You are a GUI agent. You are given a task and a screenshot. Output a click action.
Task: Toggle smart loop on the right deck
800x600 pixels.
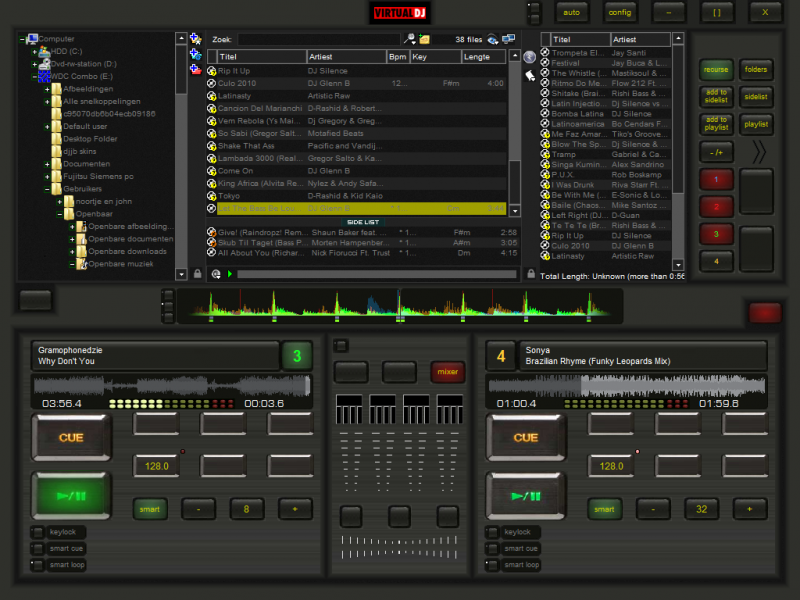[x=493, y=565]
